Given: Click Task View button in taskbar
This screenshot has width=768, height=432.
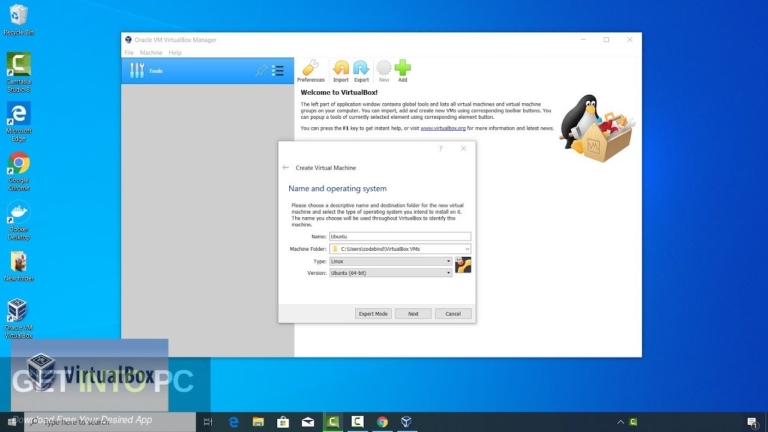Looking at the screenshot, I should tap(208, 422).
